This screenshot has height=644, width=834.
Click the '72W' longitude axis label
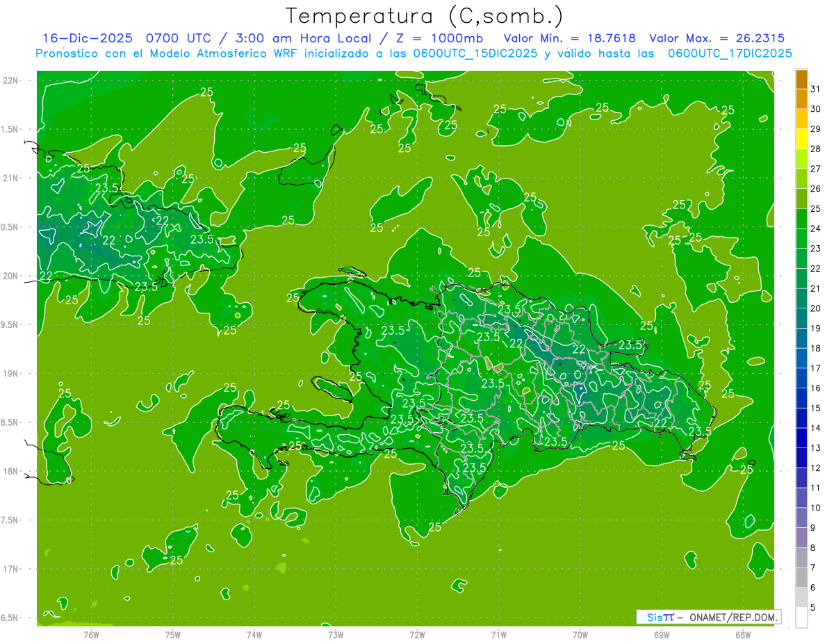pos(417,634)
